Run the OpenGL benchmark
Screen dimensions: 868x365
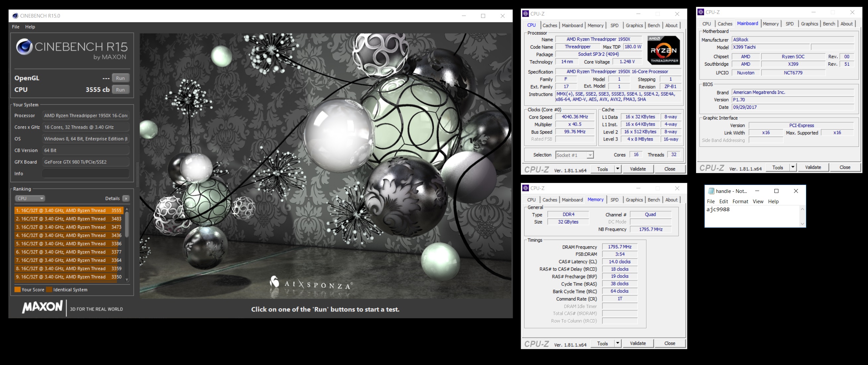click(120, 78)
